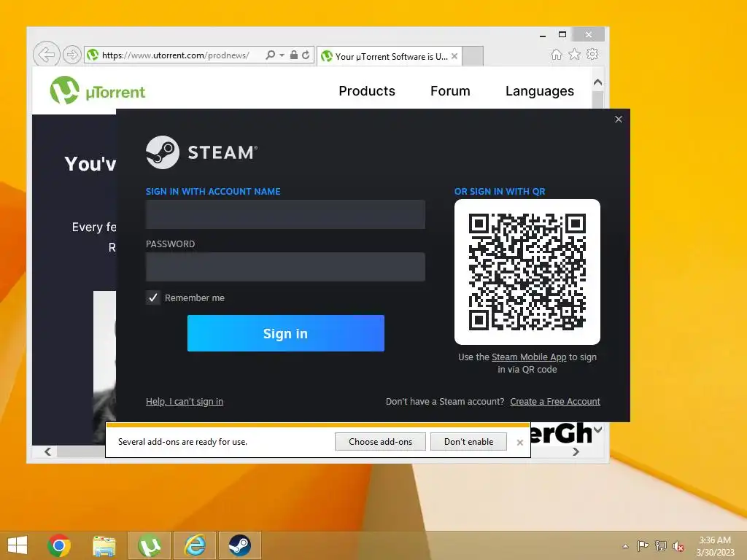Open the Windows Start button

click(x=18, y=545)
